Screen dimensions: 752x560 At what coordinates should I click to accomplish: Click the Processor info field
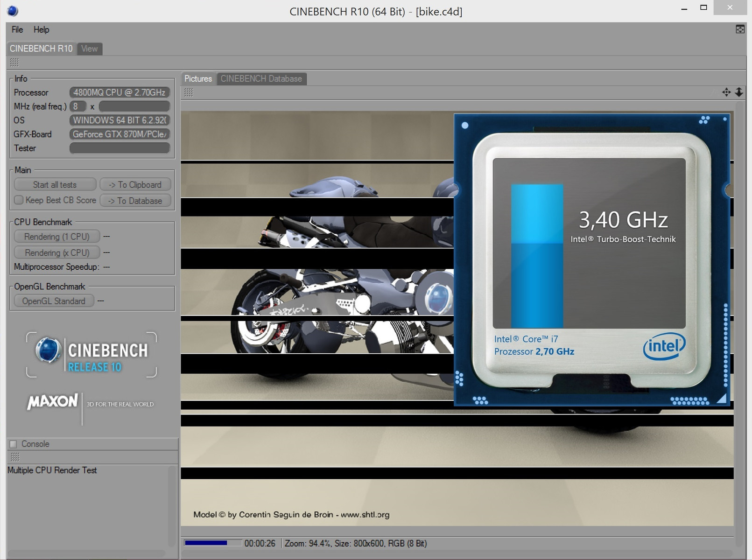[x=119, y=92]
